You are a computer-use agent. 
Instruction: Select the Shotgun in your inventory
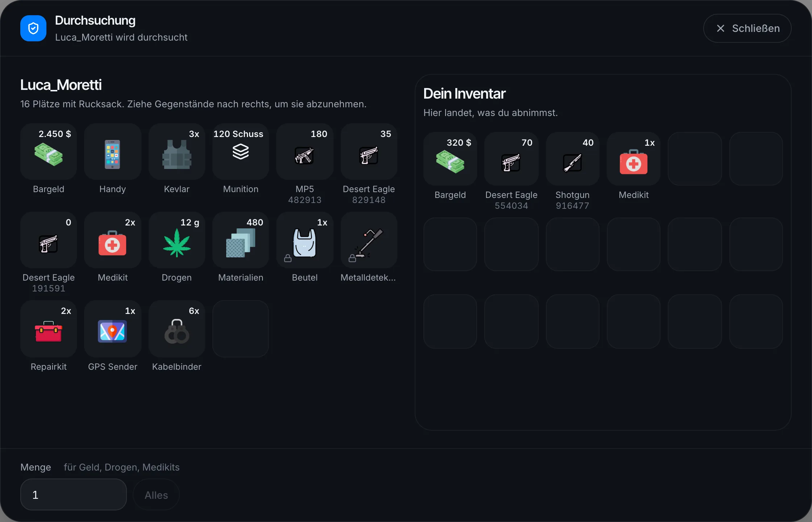(x=572, y=159)
